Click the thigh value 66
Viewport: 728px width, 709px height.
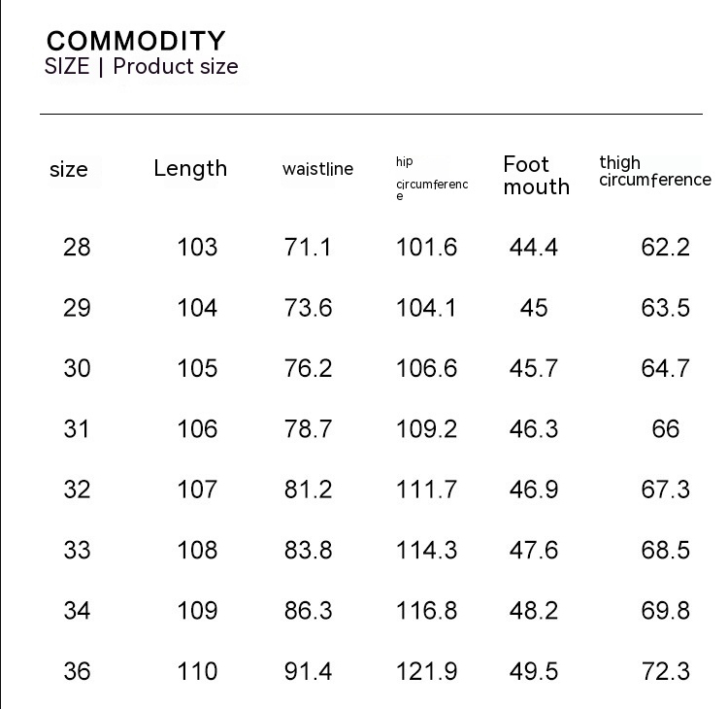pyautogui.click(x=666, y=429)
